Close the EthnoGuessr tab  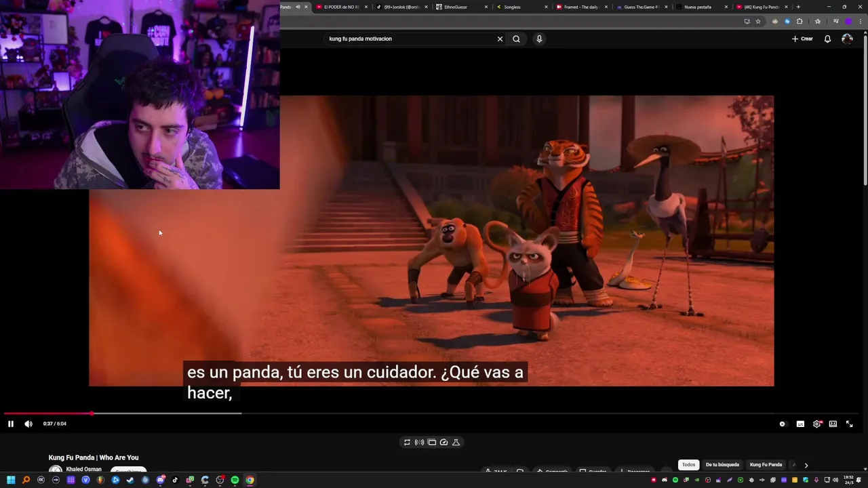[486, 7]
